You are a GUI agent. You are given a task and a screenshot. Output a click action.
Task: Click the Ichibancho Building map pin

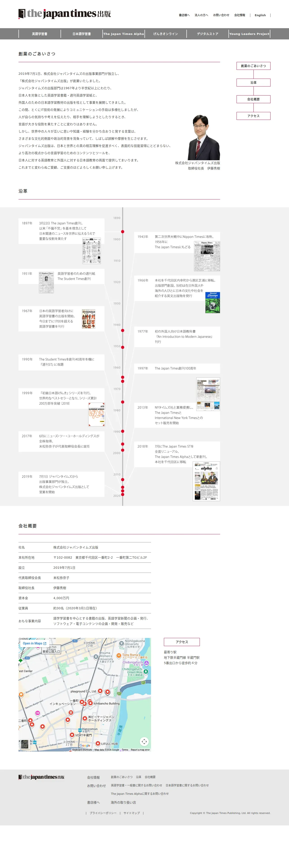90,703
